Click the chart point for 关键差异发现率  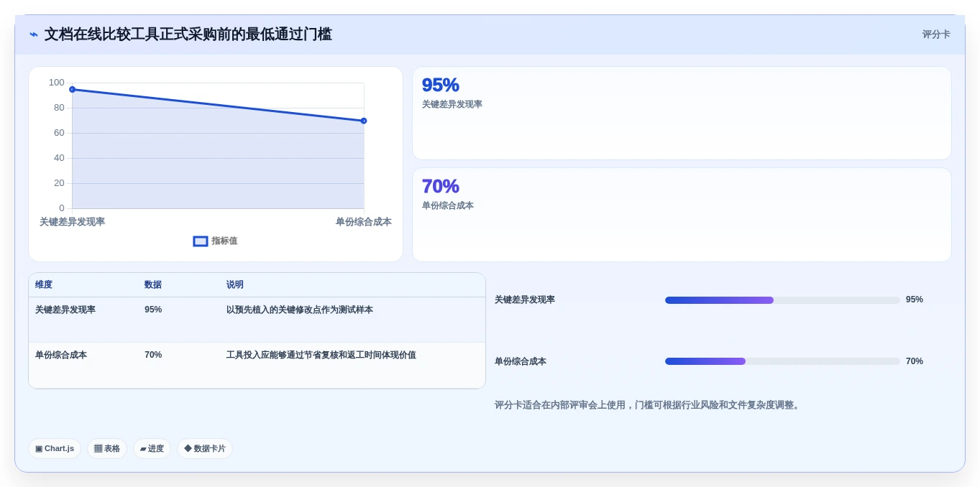pos(72,89)
